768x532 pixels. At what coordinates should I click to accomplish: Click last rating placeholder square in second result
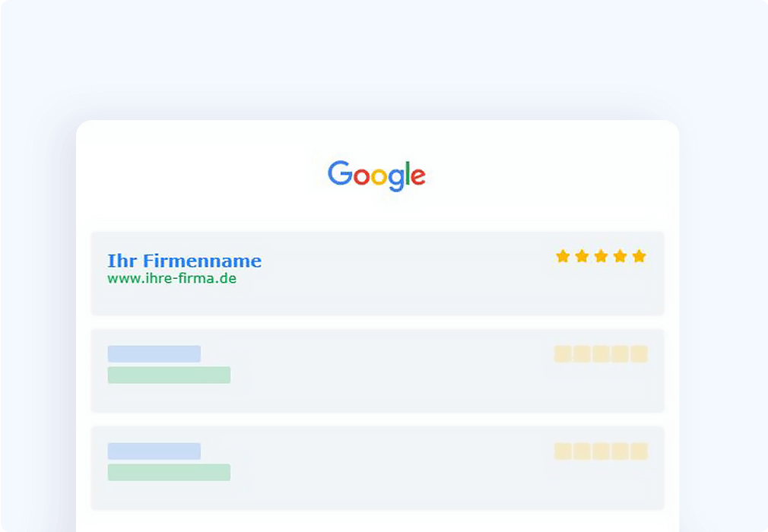(639, 354)
